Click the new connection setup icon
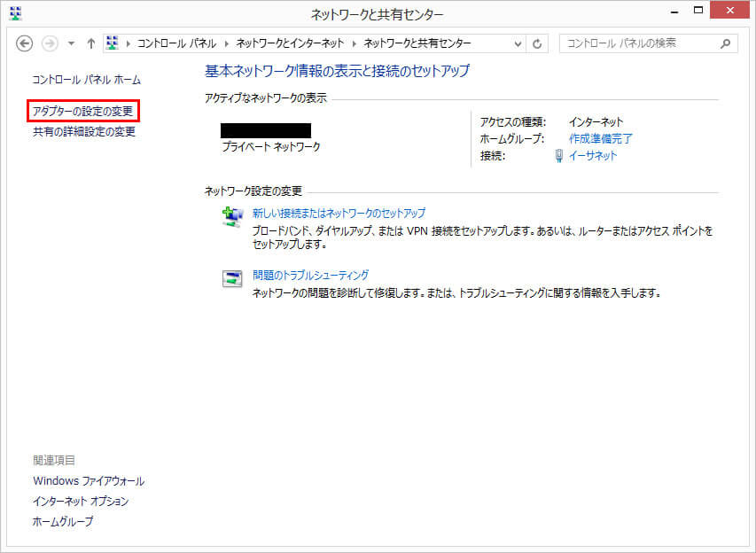 [x=232, y=217]
